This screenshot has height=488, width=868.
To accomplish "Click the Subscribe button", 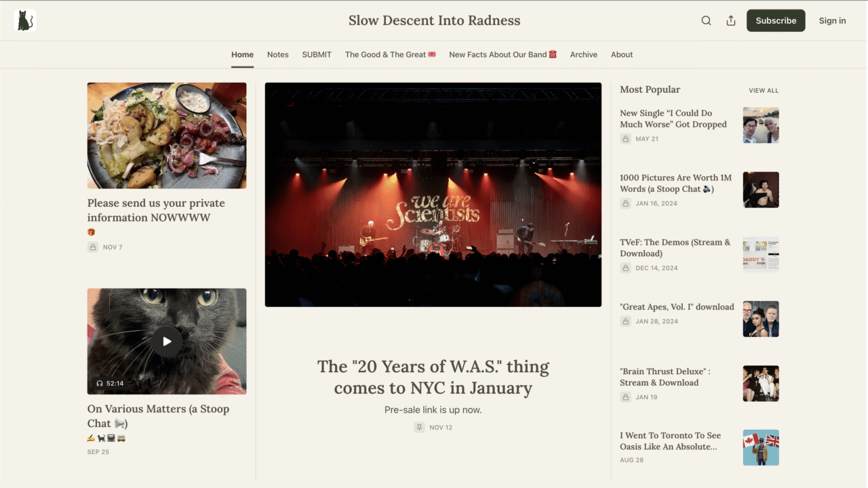I will pyautogui.click(x=776, y=20).
